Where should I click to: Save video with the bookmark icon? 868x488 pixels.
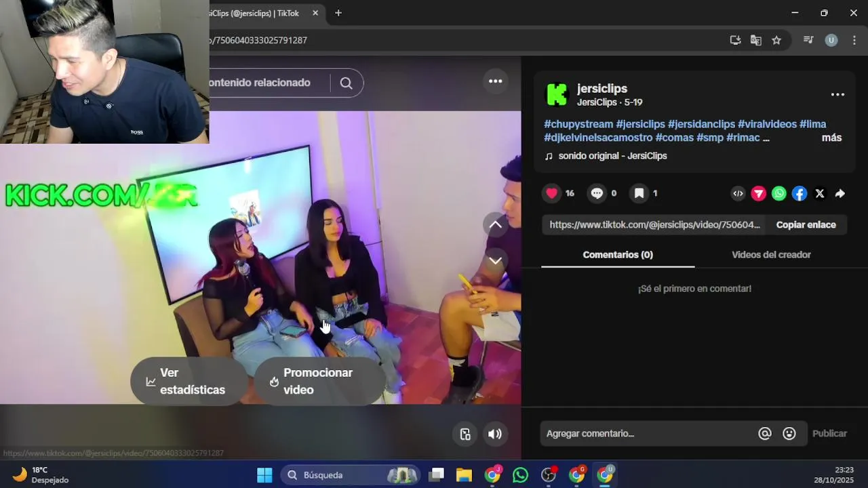click(x=639, y=193)
